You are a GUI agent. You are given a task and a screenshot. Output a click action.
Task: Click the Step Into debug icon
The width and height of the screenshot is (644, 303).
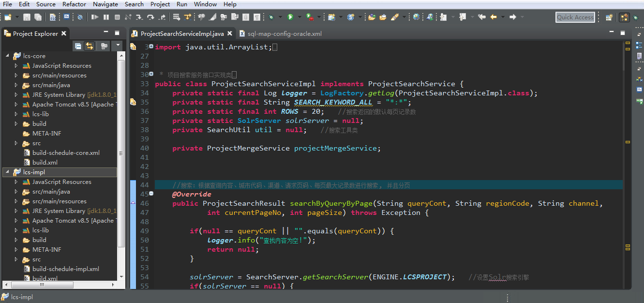click(139, 17)
